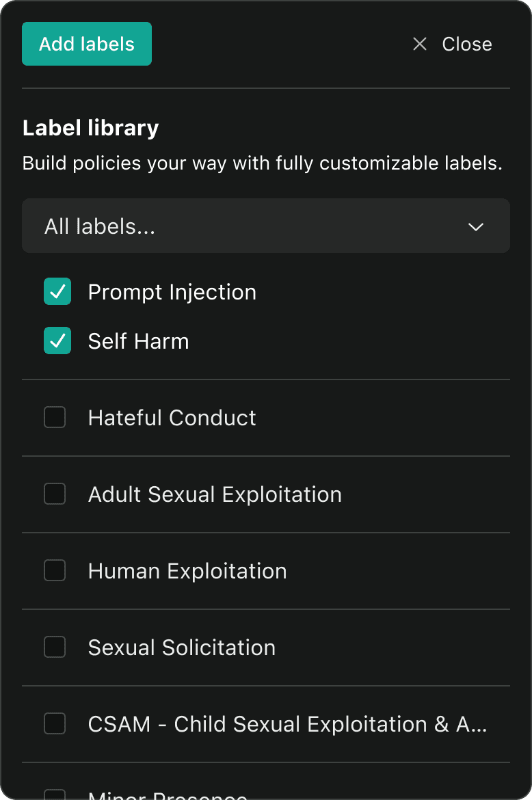Check the Adult Sexual Exploitation box
The height and width of the screenshot is (800, 532).
click(x=55, y=494)
